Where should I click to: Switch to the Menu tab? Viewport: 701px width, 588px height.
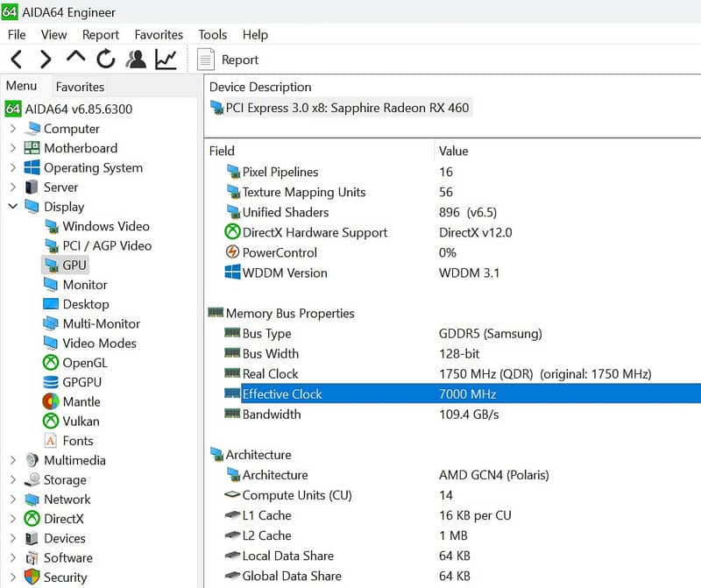[21, 86]
